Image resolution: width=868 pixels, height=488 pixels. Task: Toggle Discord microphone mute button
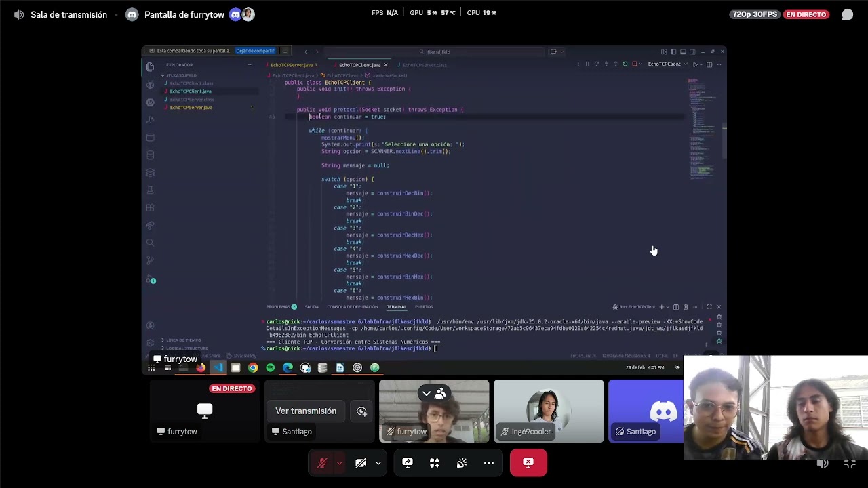click(x=322, y=462)
